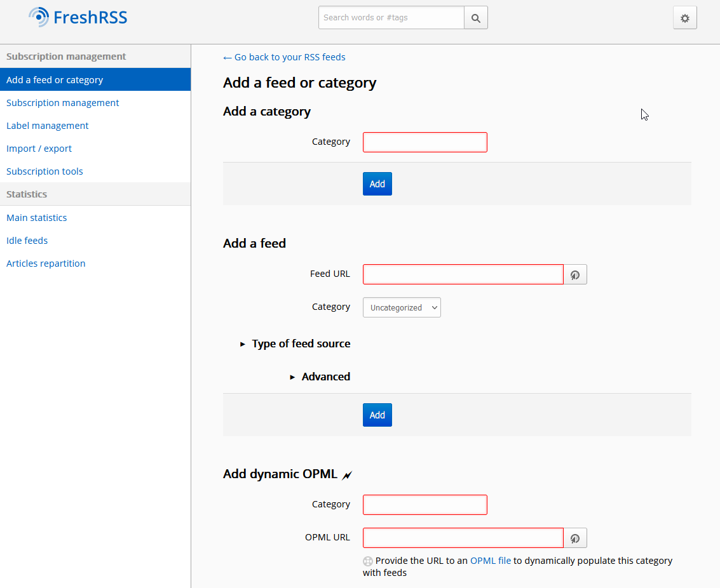Viewport: 720px width, 588px height.
Task: Click the Feed URL preview icon
Action: [x=575, y=275]
